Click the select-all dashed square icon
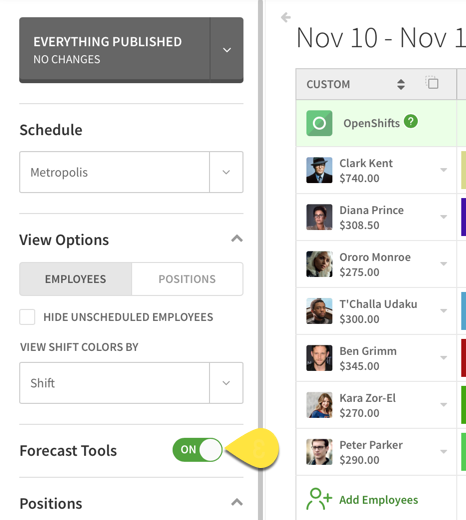Viewport: 466px width, 520px height. click(x=432, y=83)
